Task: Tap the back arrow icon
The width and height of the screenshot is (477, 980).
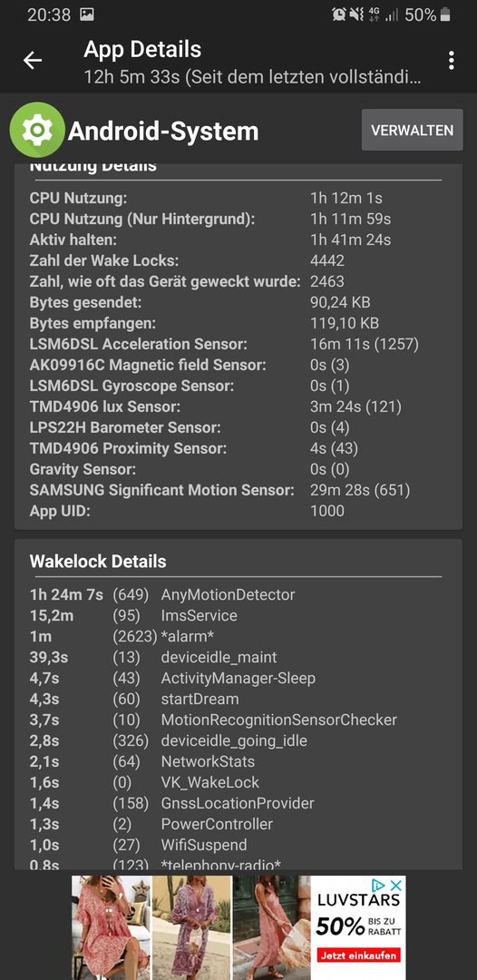Action: 33,60
